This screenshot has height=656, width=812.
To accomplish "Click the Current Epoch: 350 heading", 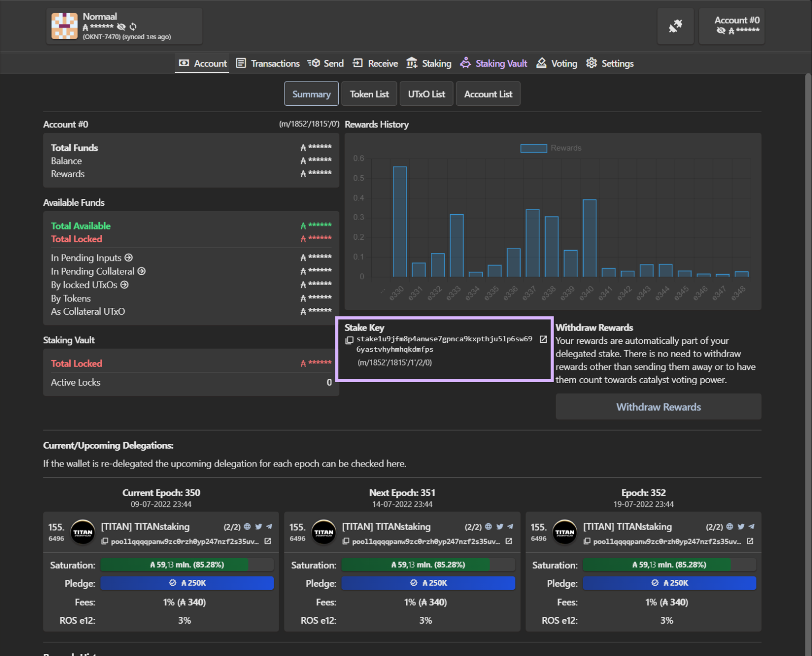I will tap(161, 493).
